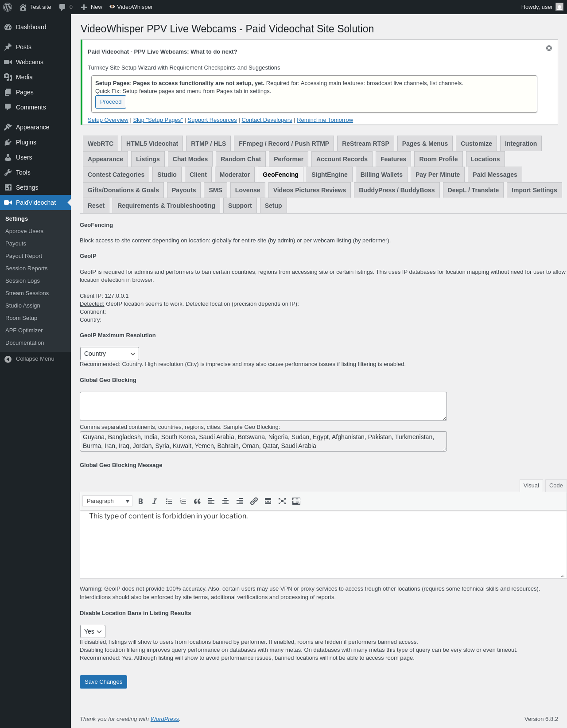The height and width of the screenshot is (728, 567).
Task: Align text right in editor
Action: click(x=240, y=501)
